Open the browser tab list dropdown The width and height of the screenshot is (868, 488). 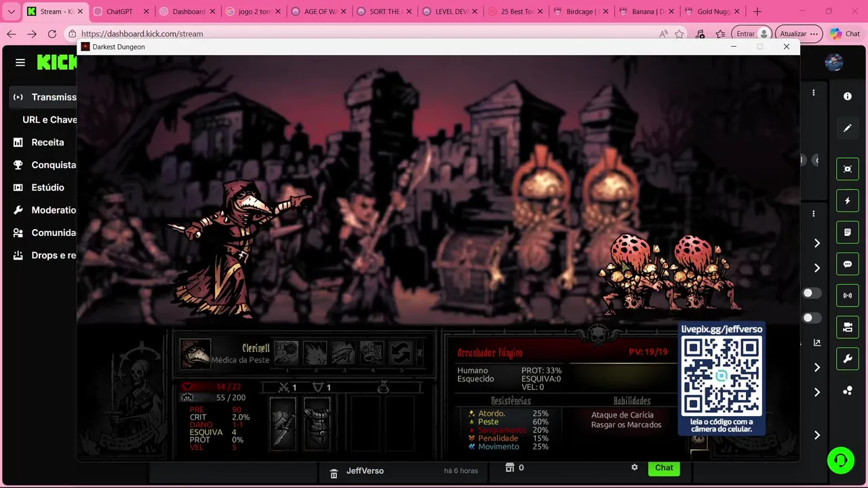click(11, 12)
